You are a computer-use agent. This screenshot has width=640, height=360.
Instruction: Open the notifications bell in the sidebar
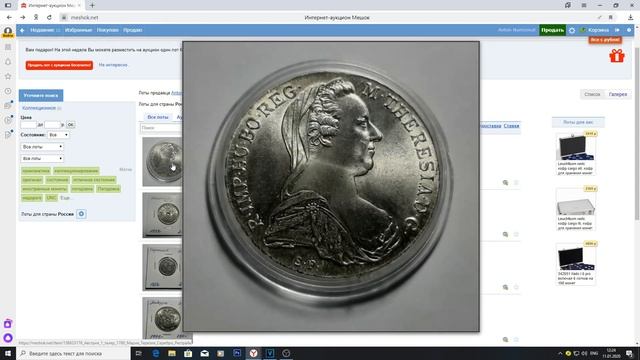(x=8, y=62)
